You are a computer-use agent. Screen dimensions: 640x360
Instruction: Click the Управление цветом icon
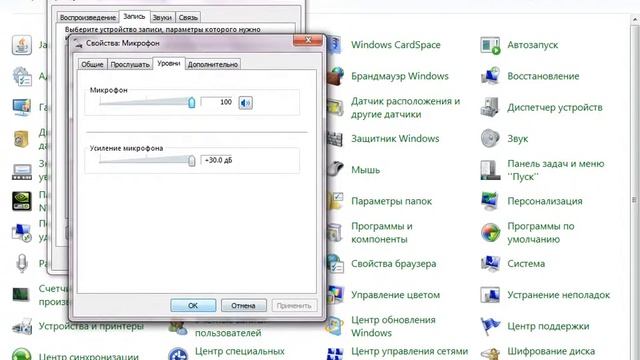336,295
